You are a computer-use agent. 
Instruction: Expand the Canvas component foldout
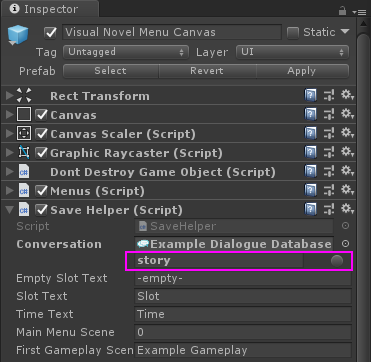coord(9,115)
